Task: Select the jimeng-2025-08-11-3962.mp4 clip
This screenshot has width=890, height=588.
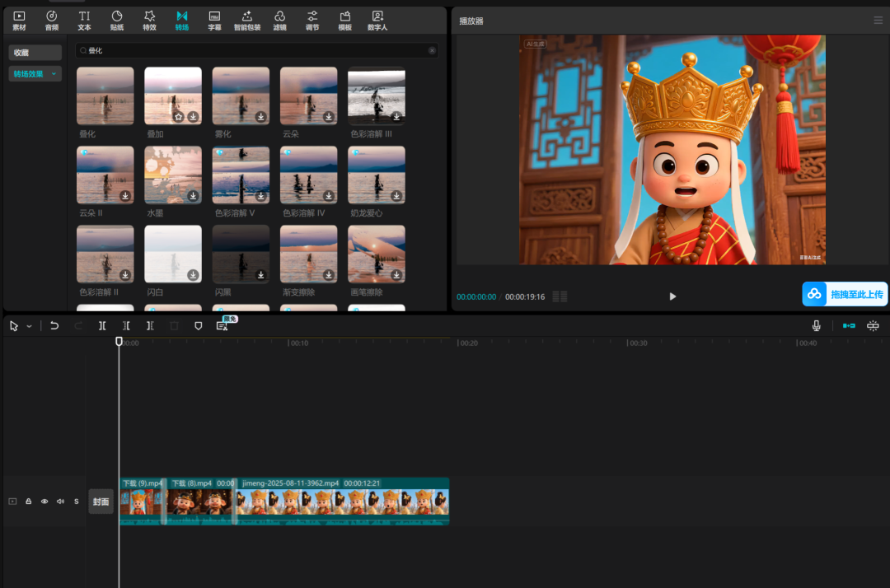Action: [342, 502]
